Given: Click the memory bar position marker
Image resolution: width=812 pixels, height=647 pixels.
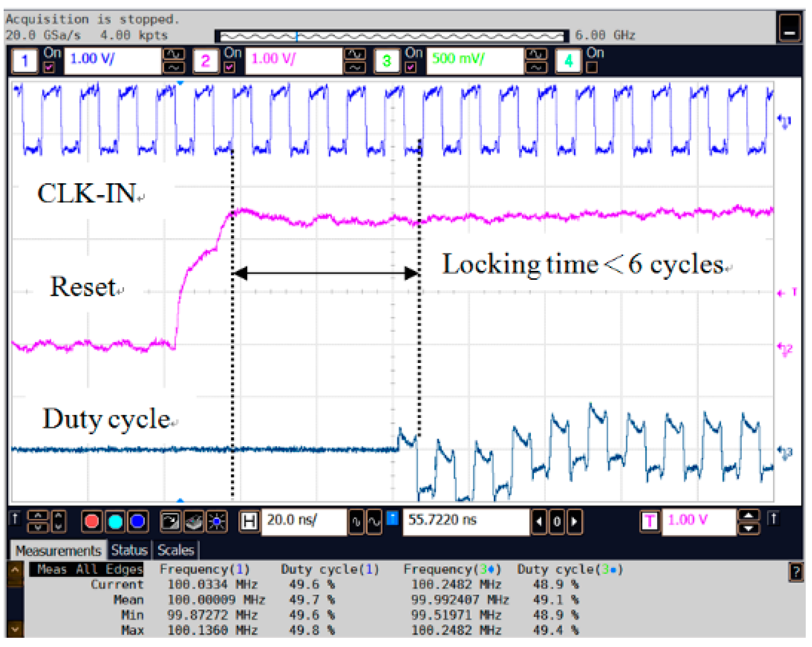Looking at the screenshot, I should [x=297, y=36].
